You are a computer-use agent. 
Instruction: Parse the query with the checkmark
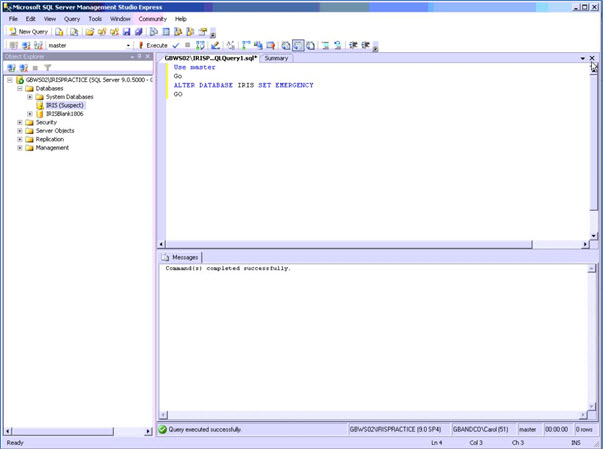point(176,45)
